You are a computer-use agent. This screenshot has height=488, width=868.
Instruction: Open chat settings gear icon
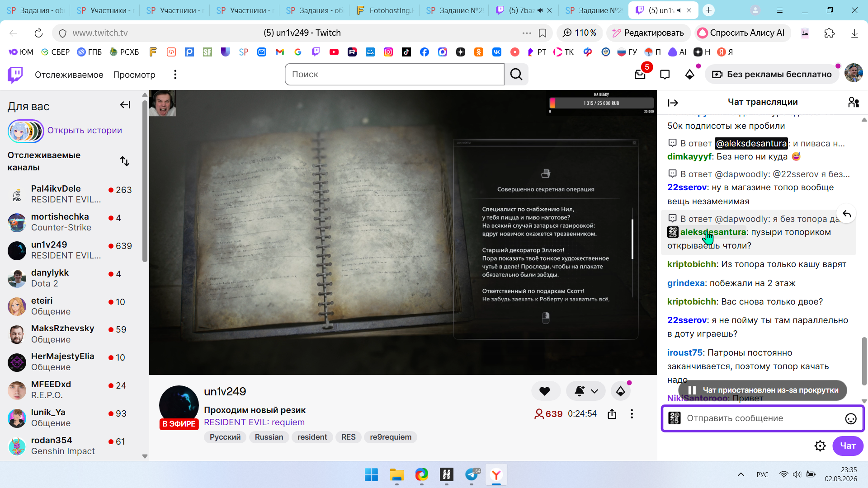point(820,446)
